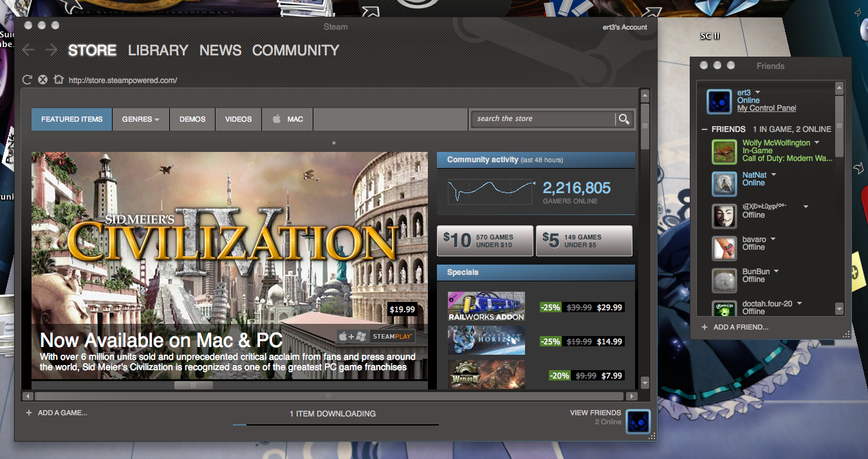
Task: Click the $10 games under $10 button
Action: 485,241
